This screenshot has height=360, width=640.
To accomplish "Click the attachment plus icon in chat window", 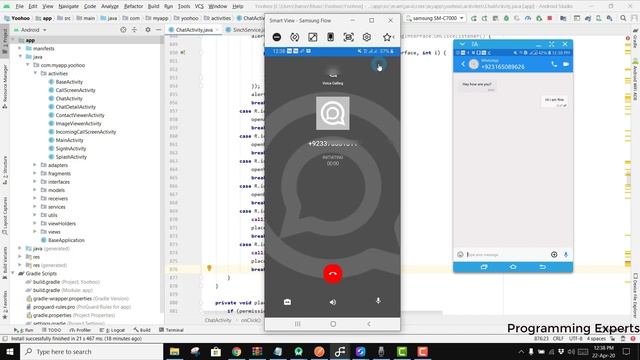I will pos(554,254).
